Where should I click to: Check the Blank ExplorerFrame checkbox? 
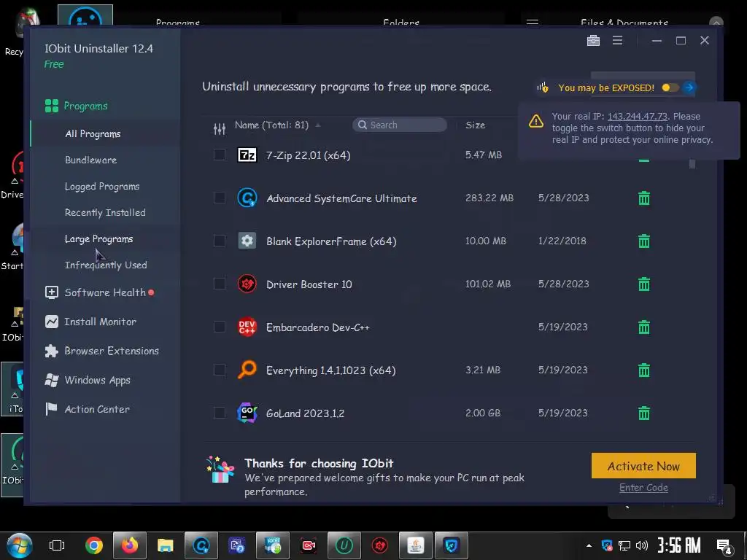(219, 241)
